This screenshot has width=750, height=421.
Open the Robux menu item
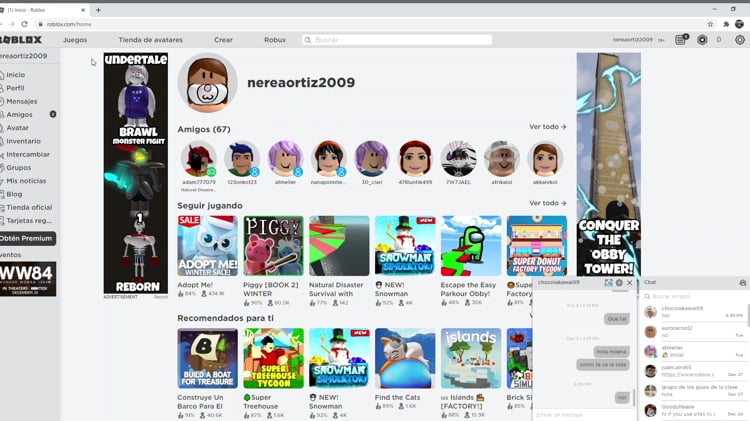coord(275,40)
